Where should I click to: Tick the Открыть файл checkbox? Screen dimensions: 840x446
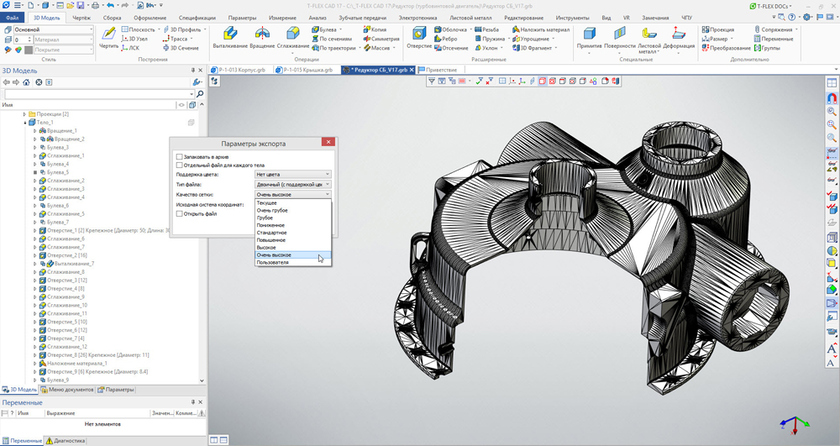(180, 213)
